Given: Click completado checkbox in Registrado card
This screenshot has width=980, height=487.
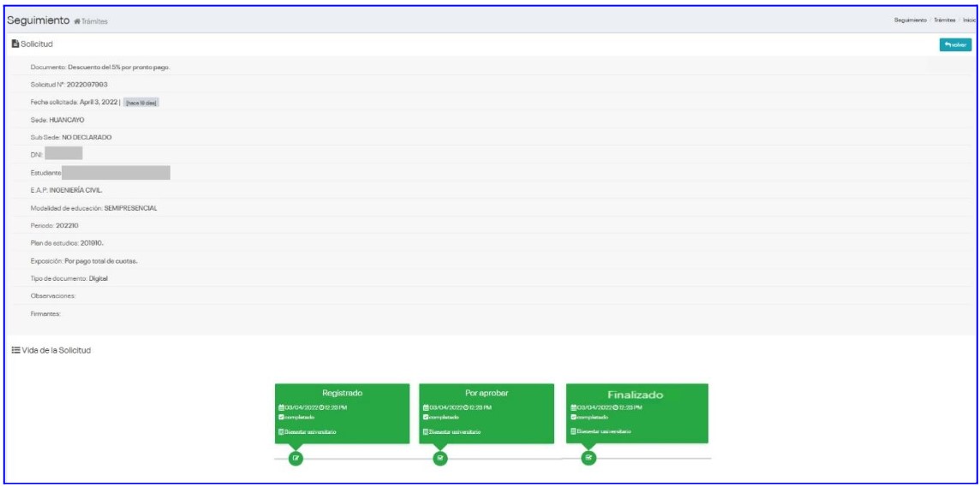Looking at the screenshot, I should coord(281,417).
